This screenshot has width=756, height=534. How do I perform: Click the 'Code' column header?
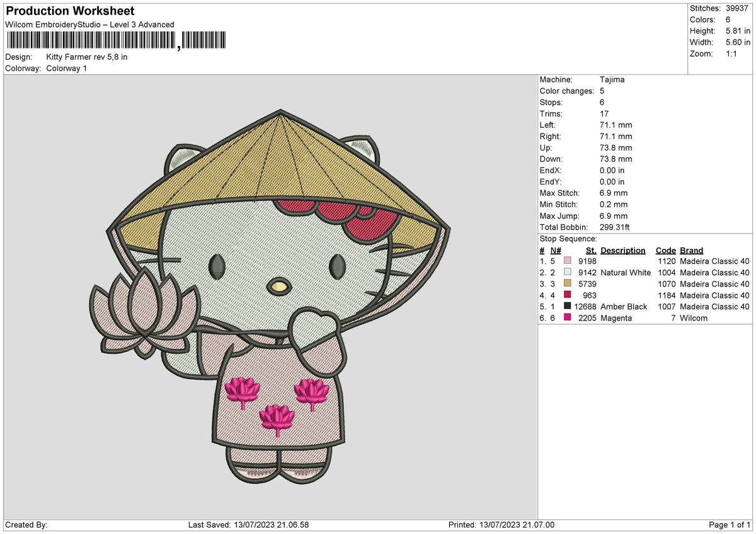click(666, 251)
